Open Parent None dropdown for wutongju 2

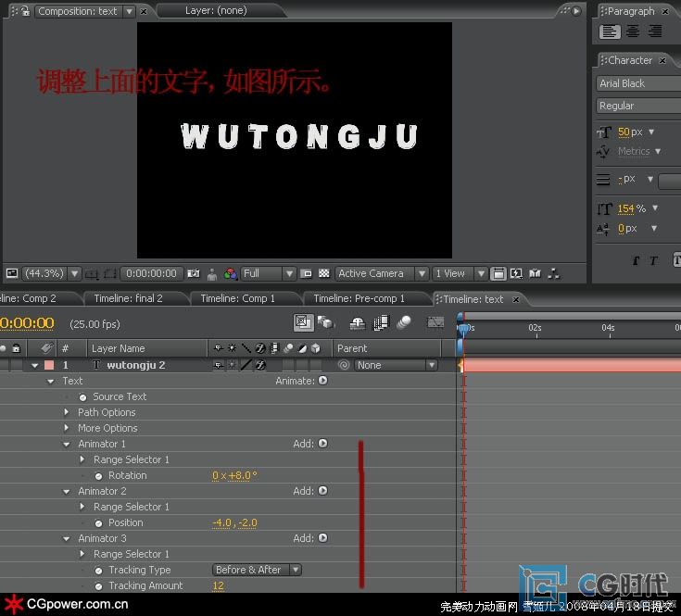pos(396,365)
